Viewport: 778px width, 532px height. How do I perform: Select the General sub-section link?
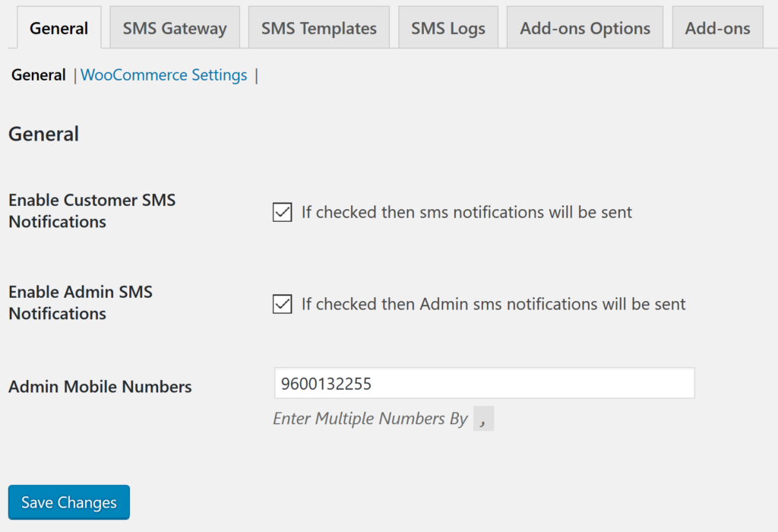pos(38,75)
